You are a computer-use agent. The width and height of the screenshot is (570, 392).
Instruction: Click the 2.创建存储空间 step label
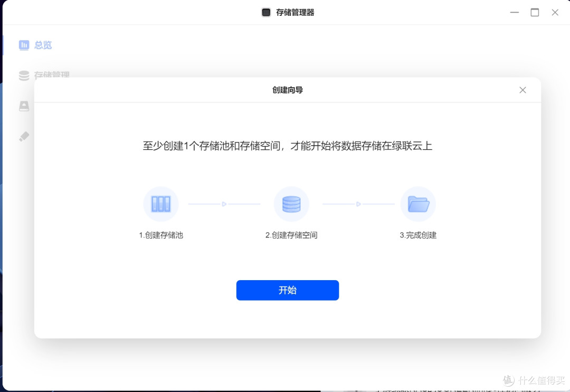coord(291,235)
